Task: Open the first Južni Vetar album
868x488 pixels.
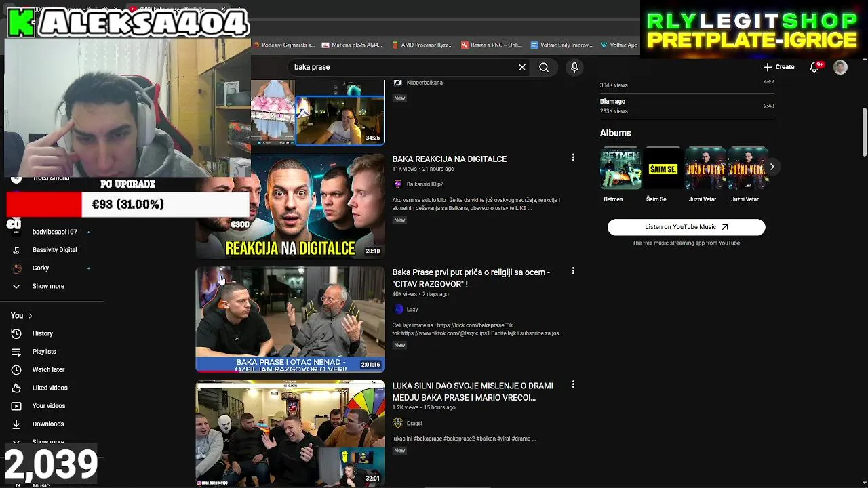Action: 705,168
